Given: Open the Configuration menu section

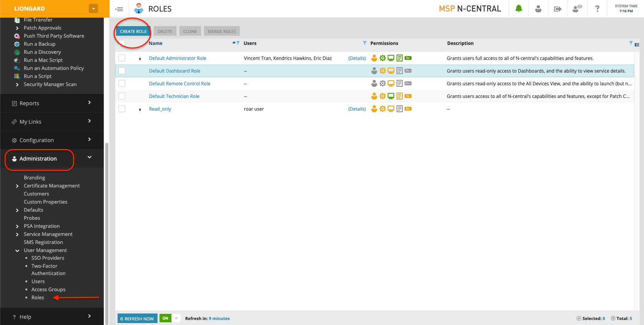Looking at the screenshot, I should pyautogui.click(x=52, y=140).
